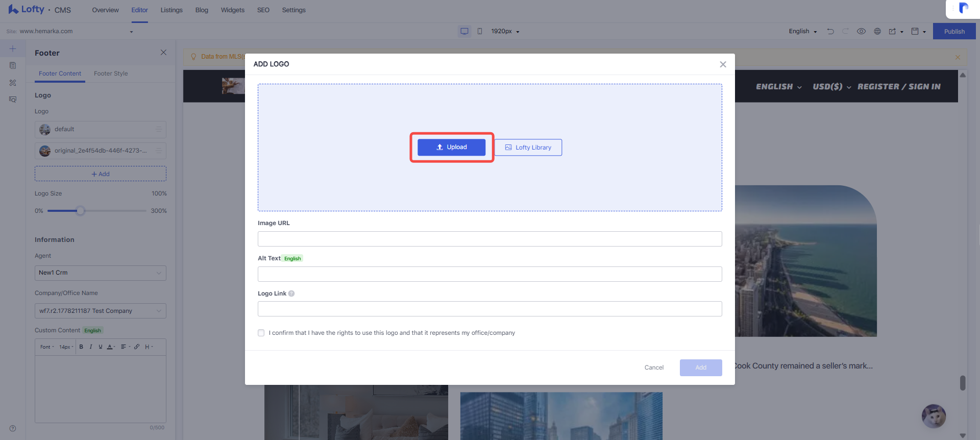Viewport: 980px width, 440px height.
Task: Open the text alignment options
Action: [x=125, y=347]
